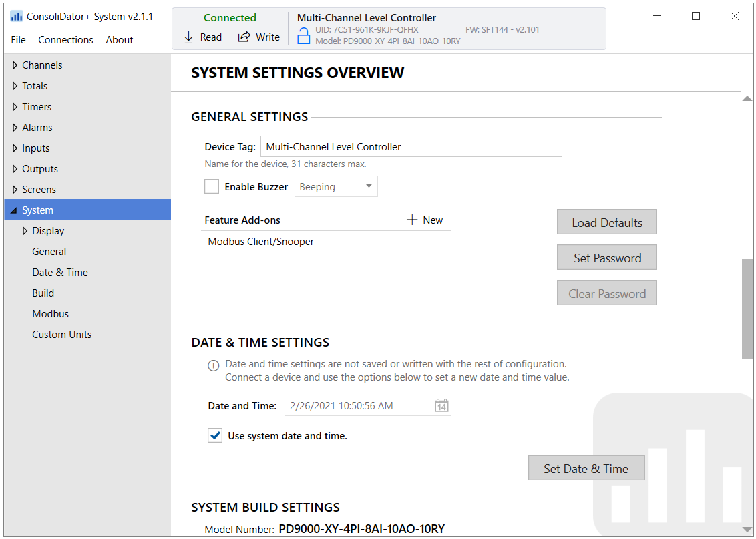Select General under System

[49, 252]
